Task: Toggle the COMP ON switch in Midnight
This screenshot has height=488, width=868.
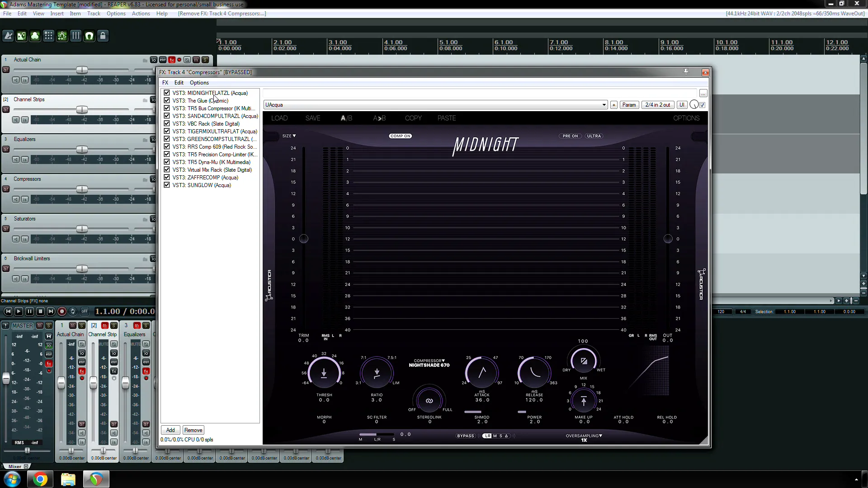Action: pos(401,136)
